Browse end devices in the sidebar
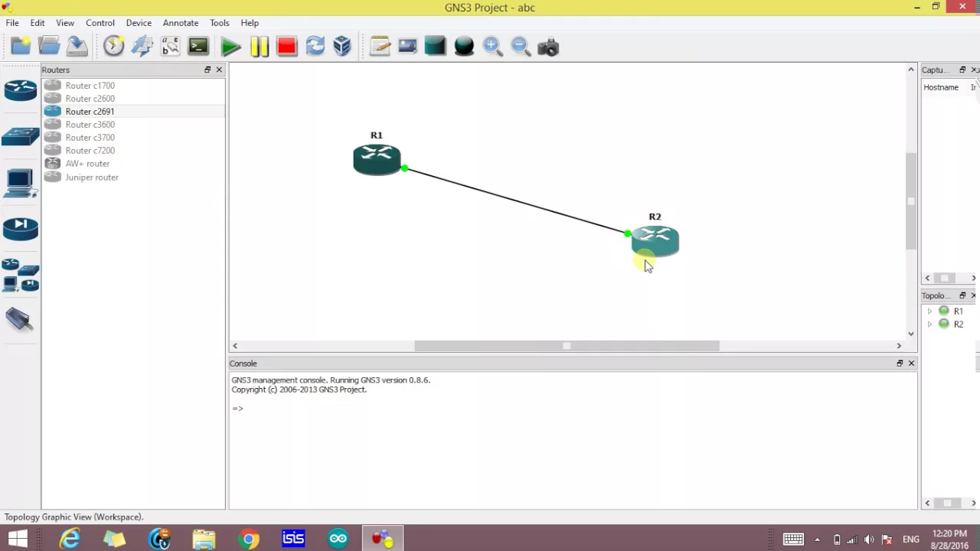This screenshot has width=980, height=551. pyautogui.click(x=21, y=184)
